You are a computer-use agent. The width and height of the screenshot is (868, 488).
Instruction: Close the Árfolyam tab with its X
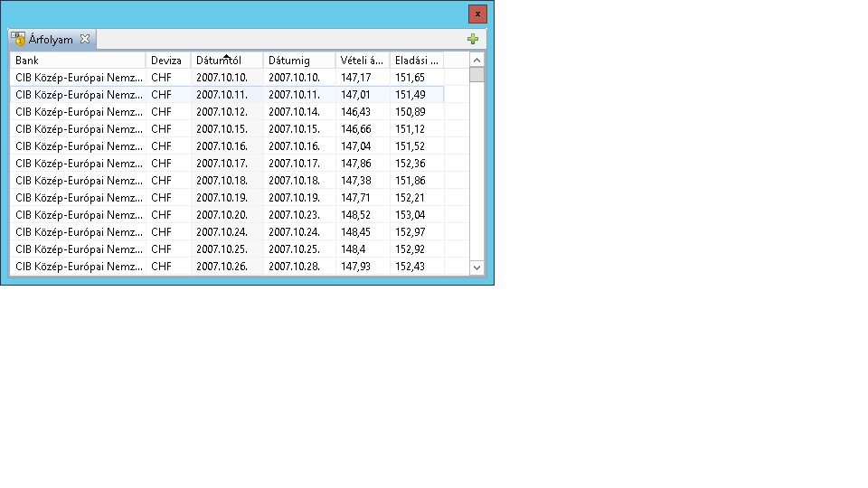point(85,39)
